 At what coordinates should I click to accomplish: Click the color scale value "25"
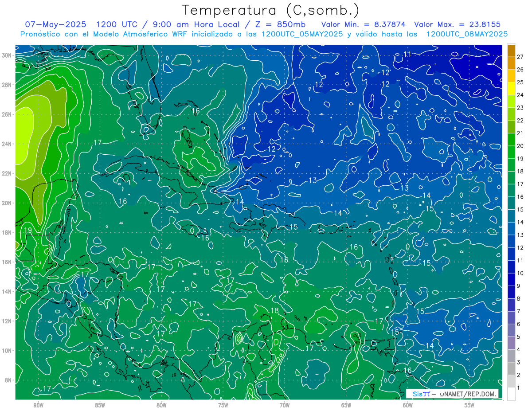[520, 82]
